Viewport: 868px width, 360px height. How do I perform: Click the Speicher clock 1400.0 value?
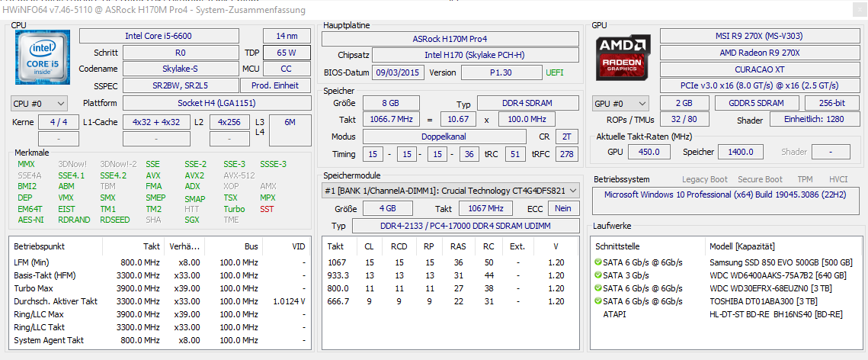pos(741,152)
